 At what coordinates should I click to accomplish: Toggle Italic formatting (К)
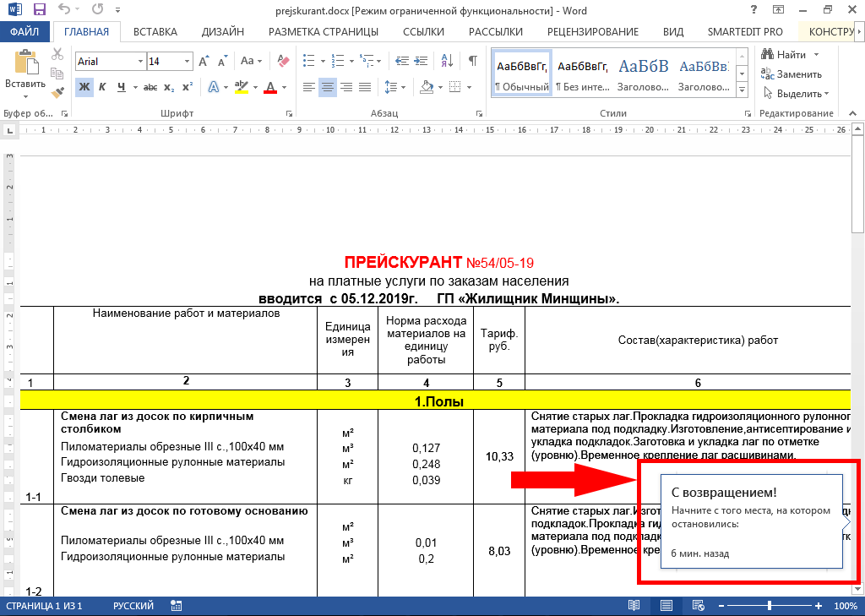coord(102,87)
